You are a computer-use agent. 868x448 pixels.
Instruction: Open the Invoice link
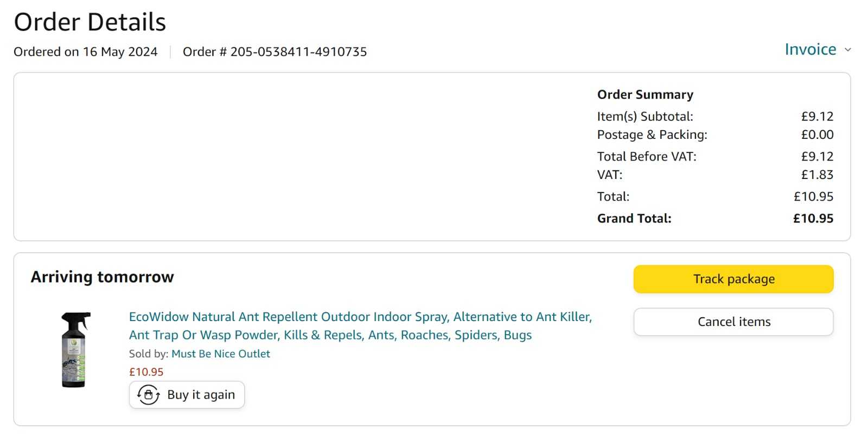(x=810, y=49)
